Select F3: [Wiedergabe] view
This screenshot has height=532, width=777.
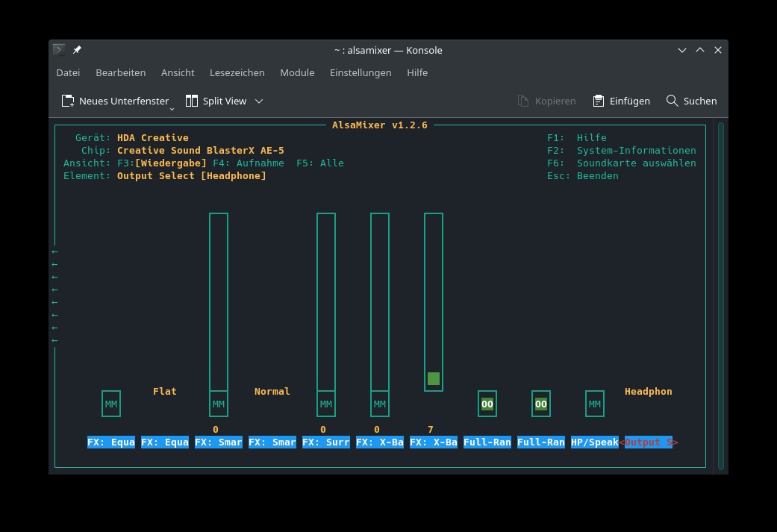pos(161,163)
